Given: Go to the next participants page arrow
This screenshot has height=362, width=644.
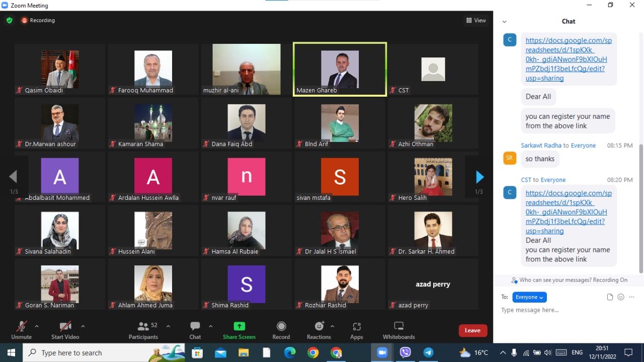Looking at the screenshot, I should tap(479, 177).
